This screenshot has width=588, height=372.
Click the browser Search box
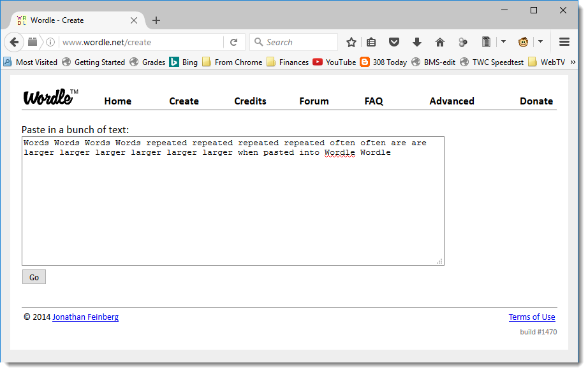[x=294, y=42]
